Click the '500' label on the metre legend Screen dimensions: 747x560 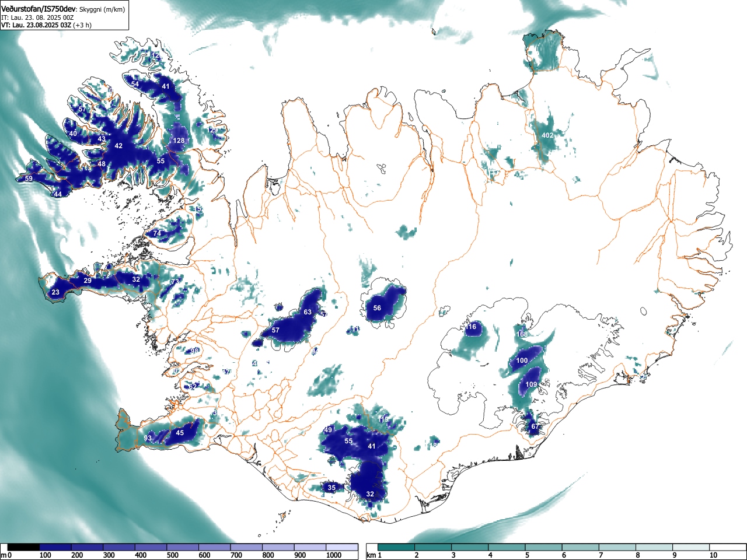click(x=172, y=555)
